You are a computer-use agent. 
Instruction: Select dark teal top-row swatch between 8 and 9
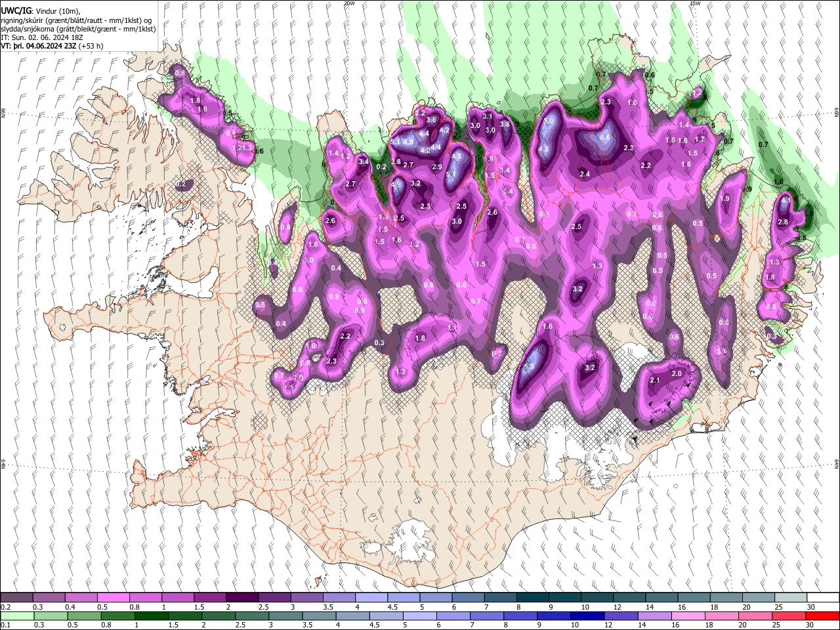(532, 597)
